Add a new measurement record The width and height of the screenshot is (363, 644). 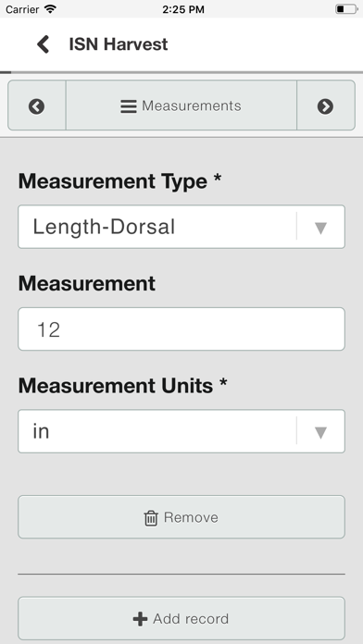coord(181,618)
